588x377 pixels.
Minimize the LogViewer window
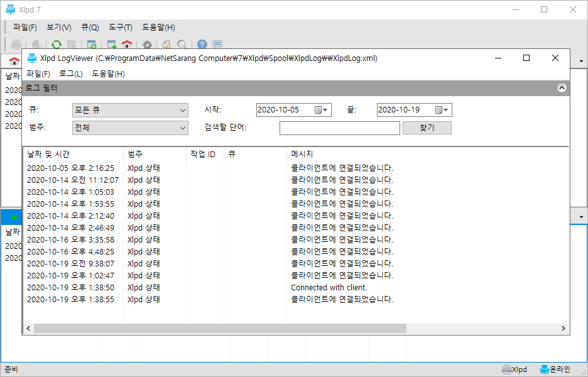[x=498, y=58]
